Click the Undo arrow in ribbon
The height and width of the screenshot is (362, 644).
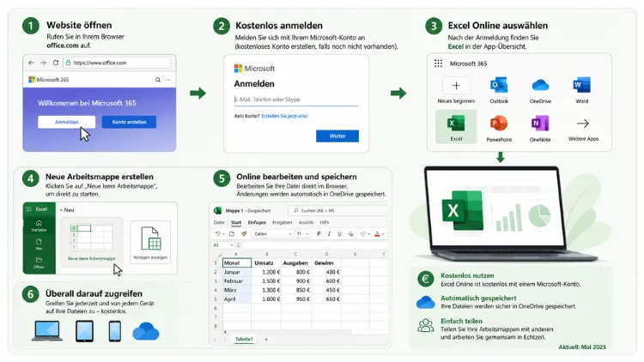coord(217,234)
